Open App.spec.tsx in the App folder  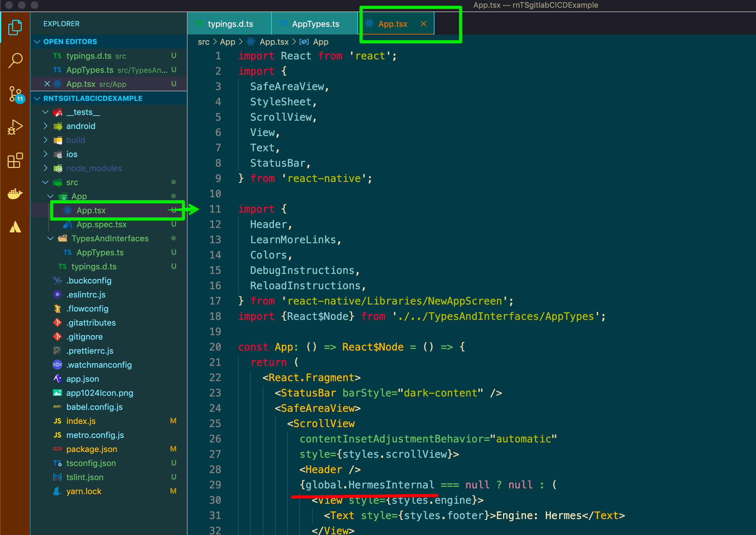101,224
